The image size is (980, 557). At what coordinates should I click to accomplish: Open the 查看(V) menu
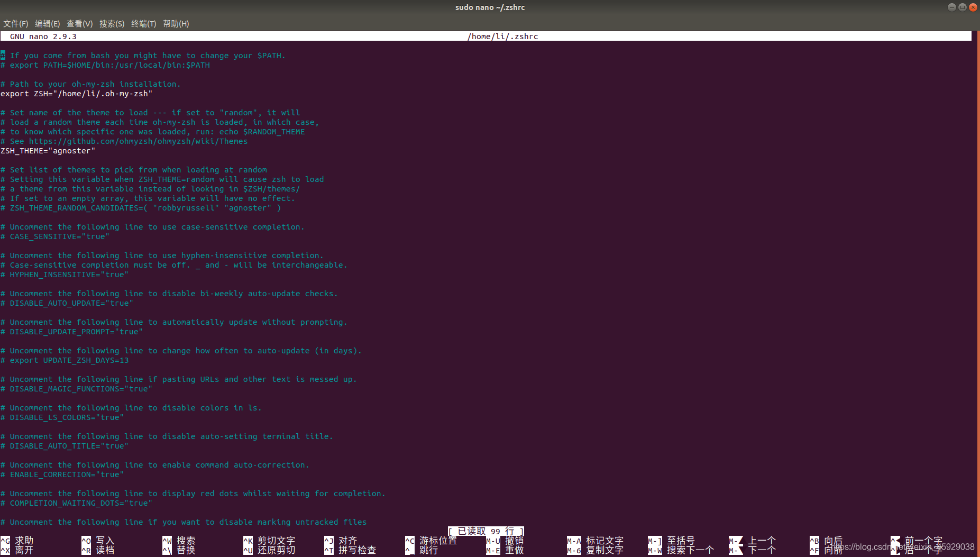point(80,24)
